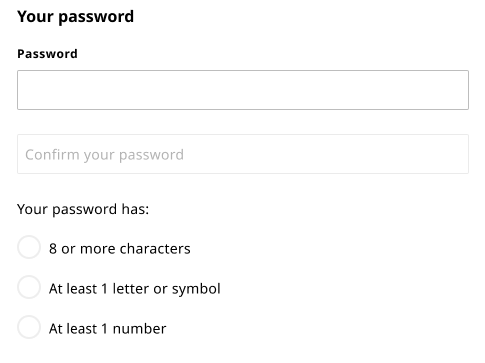Screen dimensions: 485x363
Task: Click the At least 1 letter or symbol text
Action: click(135, 289)
